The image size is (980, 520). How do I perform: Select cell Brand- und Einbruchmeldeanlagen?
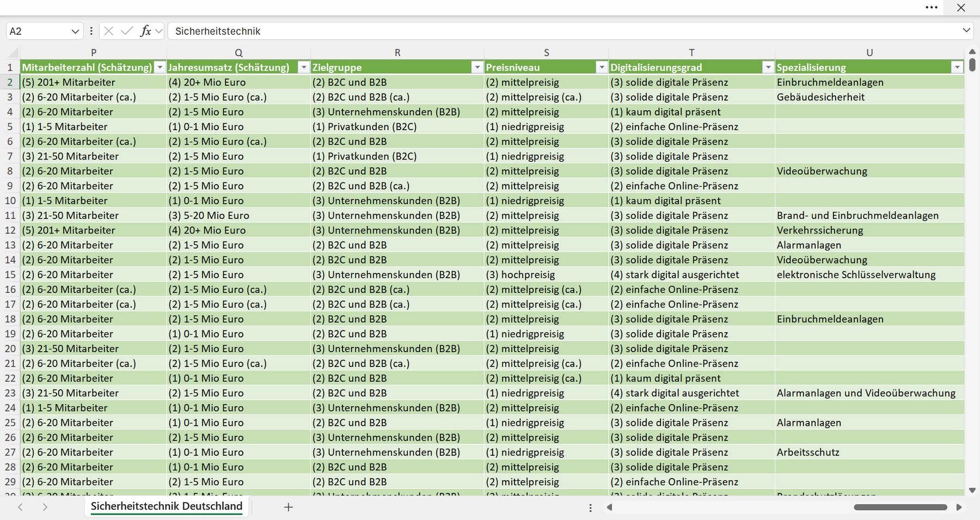click(869, 216)
